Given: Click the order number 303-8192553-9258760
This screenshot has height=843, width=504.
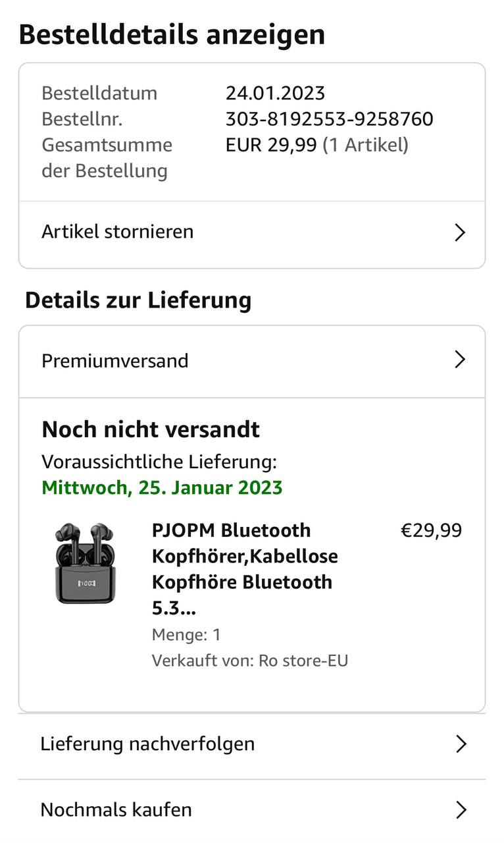Looking at the screenshot, I should click(x=329, y=119).
